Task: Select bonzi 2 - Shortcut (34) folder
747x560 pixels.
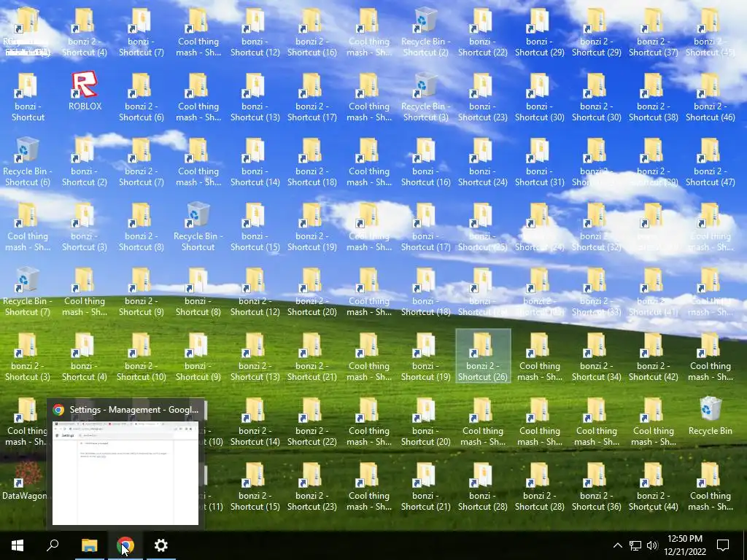Action: pos(597,357)
